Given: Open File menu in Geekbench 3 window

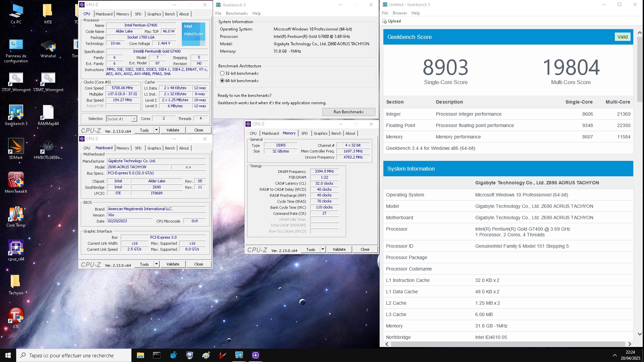Looking at the screenshot, I should tap(218, 13).
